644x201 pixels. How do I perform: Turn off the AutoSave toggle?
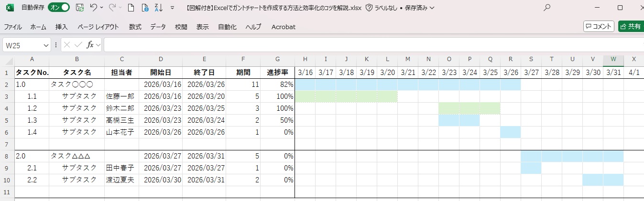coord(59,8)
